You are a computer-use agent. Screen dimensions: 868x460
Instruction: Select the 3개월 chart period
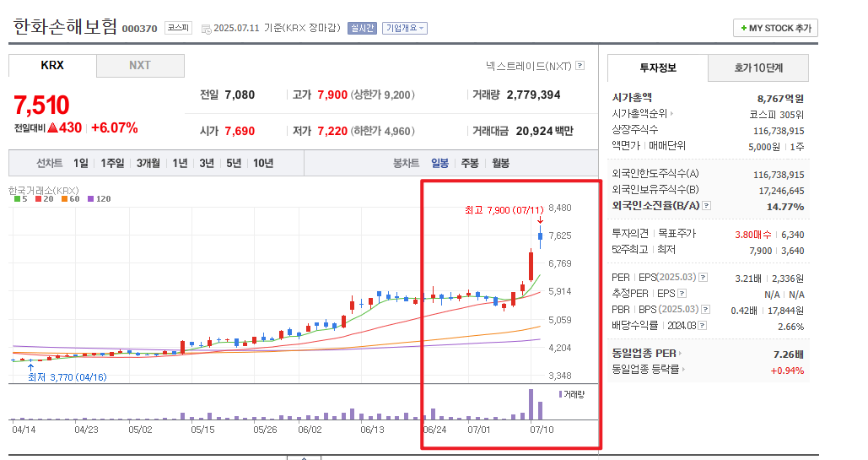(x=148, y=163)
